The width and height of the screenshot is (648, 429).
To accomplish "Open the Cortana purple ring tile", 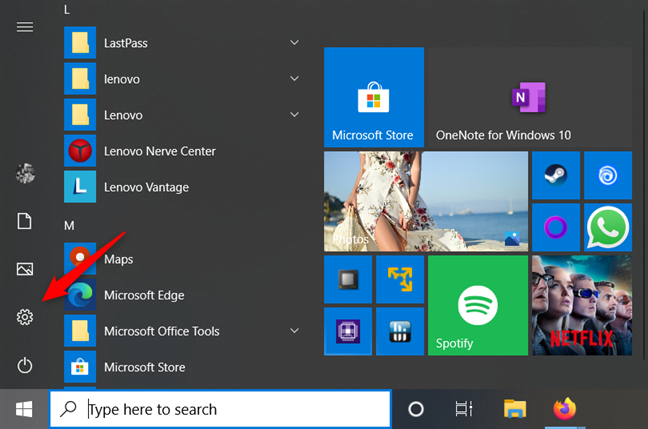I will click(556, 227).
